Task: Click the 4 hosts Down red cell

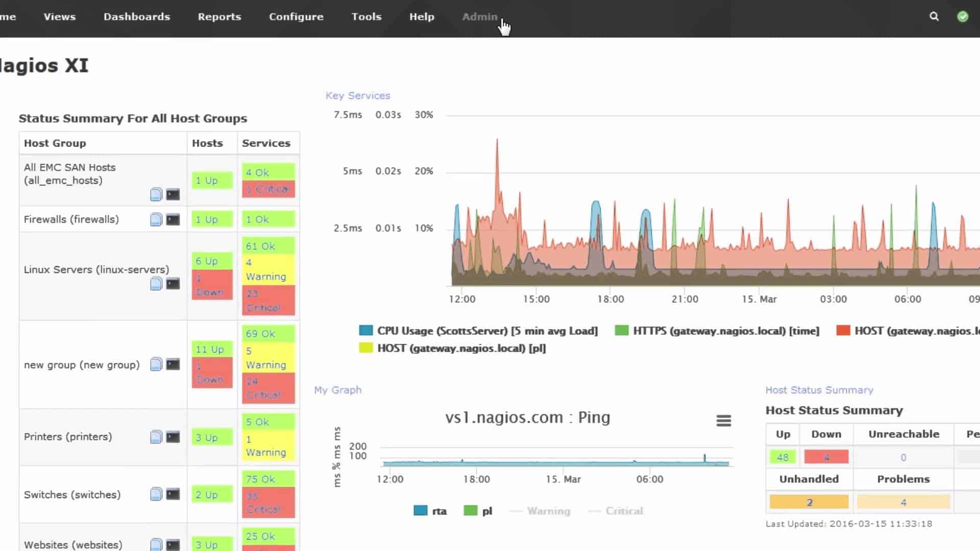Action: [826, 457]
